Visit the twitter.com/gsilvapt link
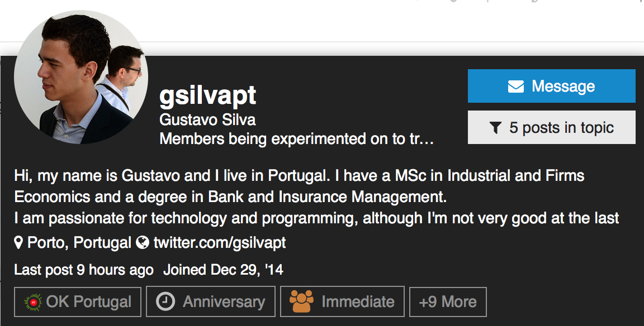644x326 pixels. [x=220, y=242]
